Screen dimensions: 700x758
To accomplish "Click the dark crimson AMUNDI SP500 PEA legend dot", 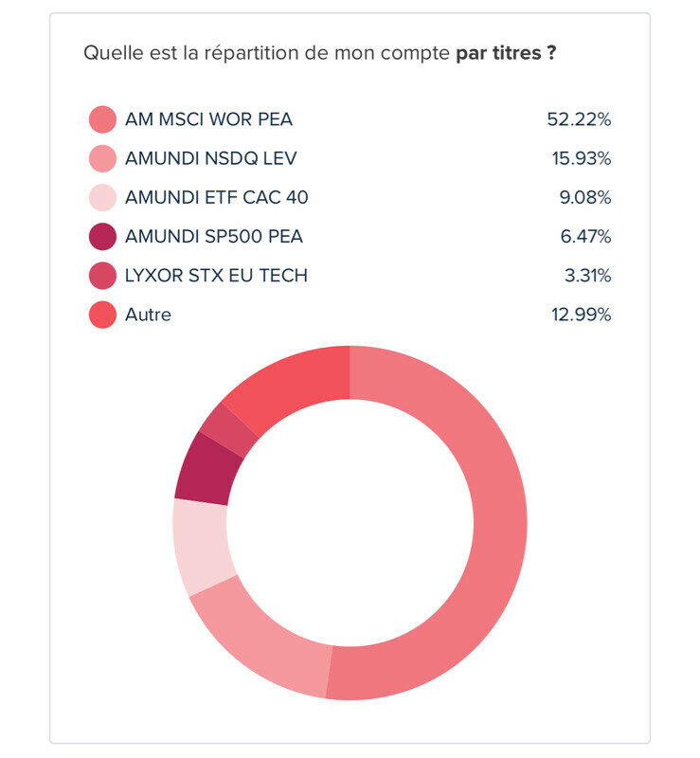I will point(102,236).
